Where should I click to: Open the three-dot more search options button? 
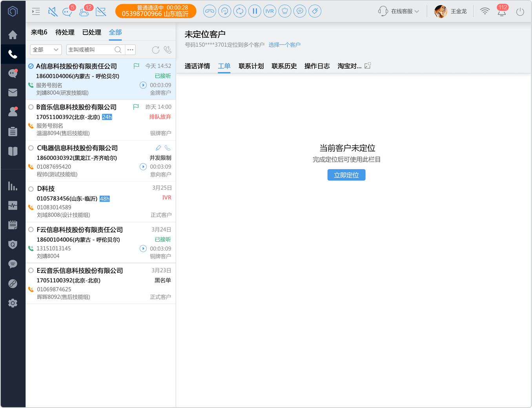click(131, 50)
